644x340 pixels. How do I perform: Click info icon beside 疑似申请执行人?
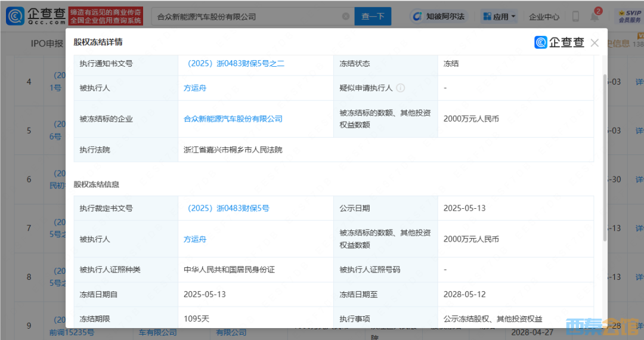point(401,88)
